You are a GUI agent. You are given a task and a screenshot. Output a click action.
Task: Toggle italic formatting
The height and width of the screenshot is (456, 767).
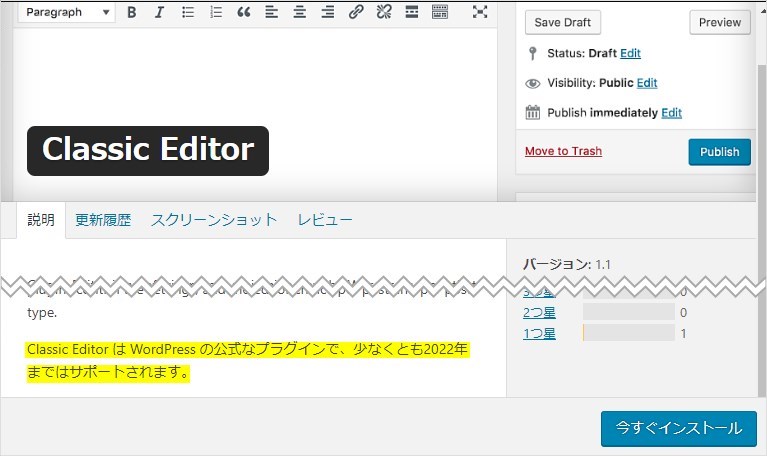point(159,12)
